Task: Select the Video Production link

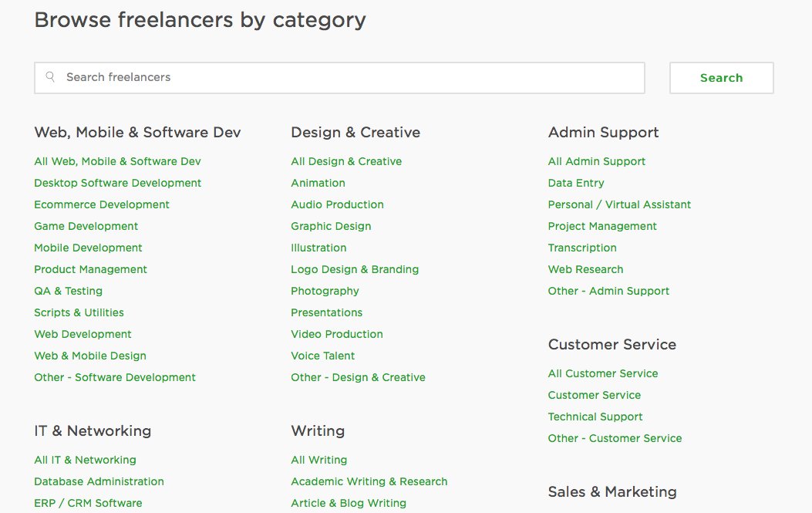Action: (x=337, y=334)
